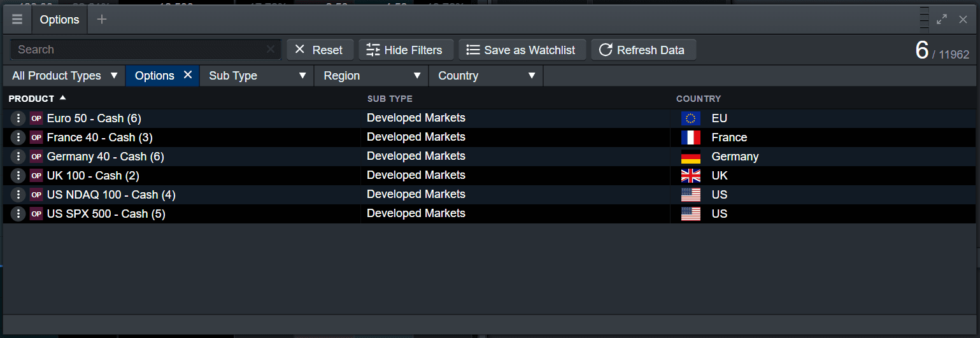Open the Region filter dropdown
Viewport: 980px width, 338px height.
tap(372, 76)
